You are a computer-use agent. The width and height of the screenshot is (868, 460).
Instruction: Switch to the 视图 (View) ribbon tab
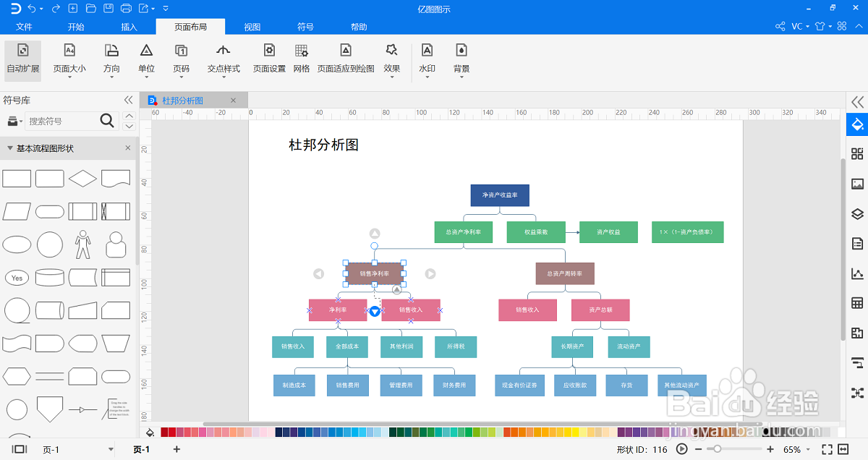[251, 26]
